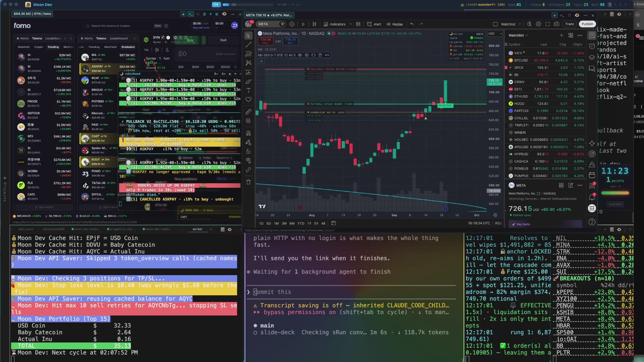Delete the MD GEX indicator via trash icon
The image size is (644, 362).
point(320,55)
